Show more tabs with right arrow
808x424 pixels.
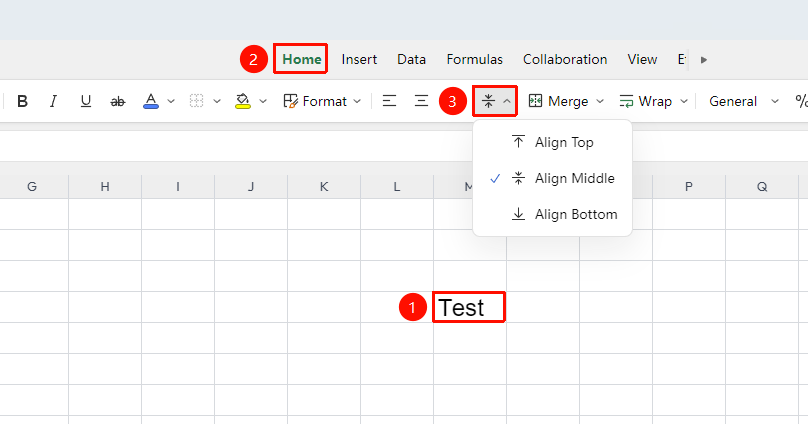click(704, 60)
